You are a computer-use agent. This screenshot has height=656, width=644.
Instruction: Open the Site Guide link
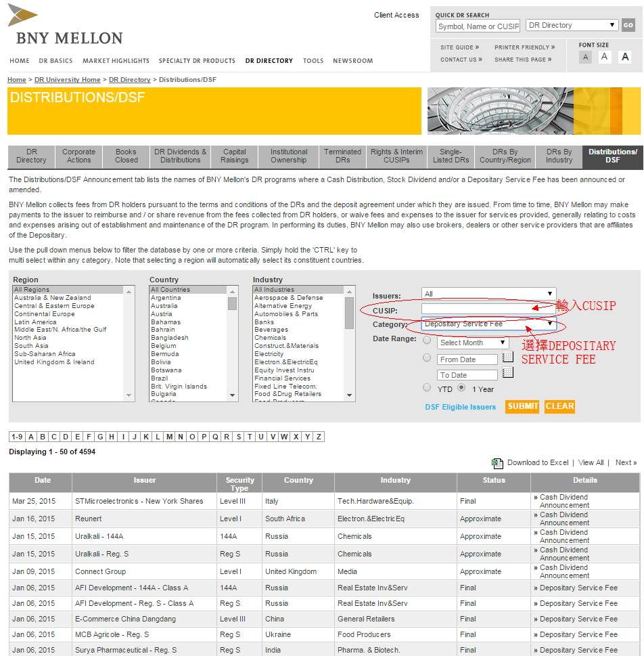(x=459, y=47)
